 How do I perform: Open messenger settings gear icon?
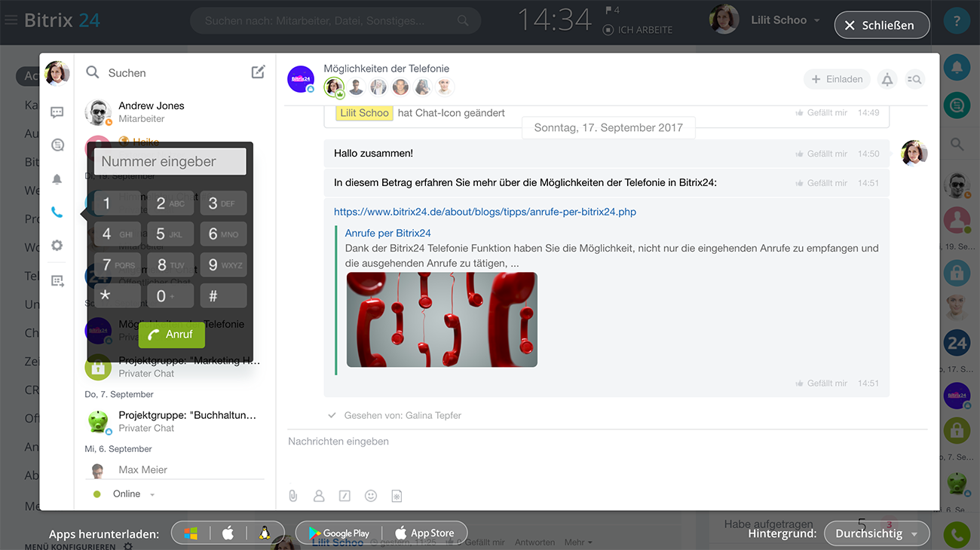(57, 246)
